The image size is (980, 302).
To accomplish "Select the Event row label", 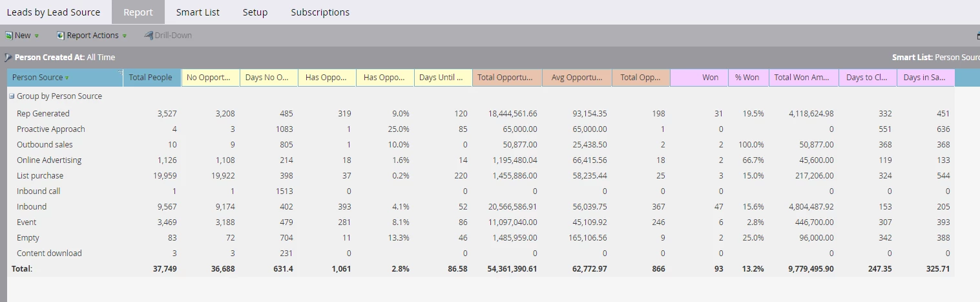I will [x=28, y=222].
